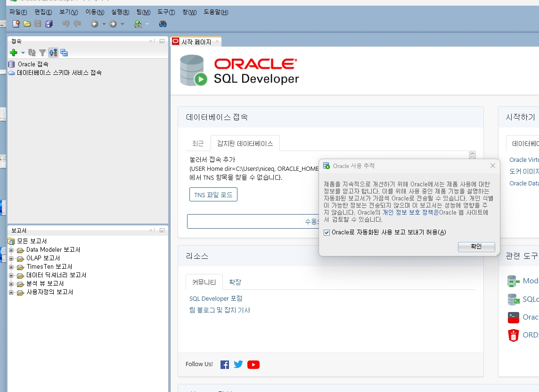Open the SQL Worksheet dropdown arrow

(x=147, y=24)
